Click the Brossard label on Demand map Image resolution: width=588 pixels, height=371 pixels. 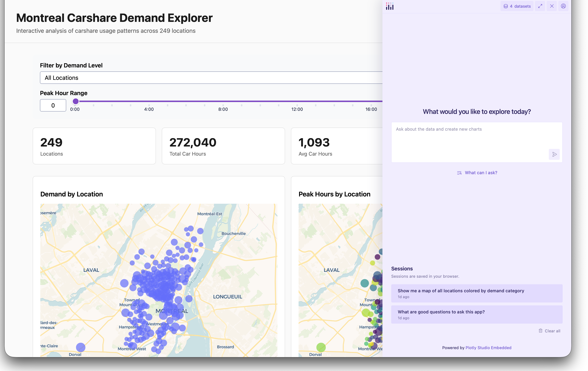[x=225, y=347]
